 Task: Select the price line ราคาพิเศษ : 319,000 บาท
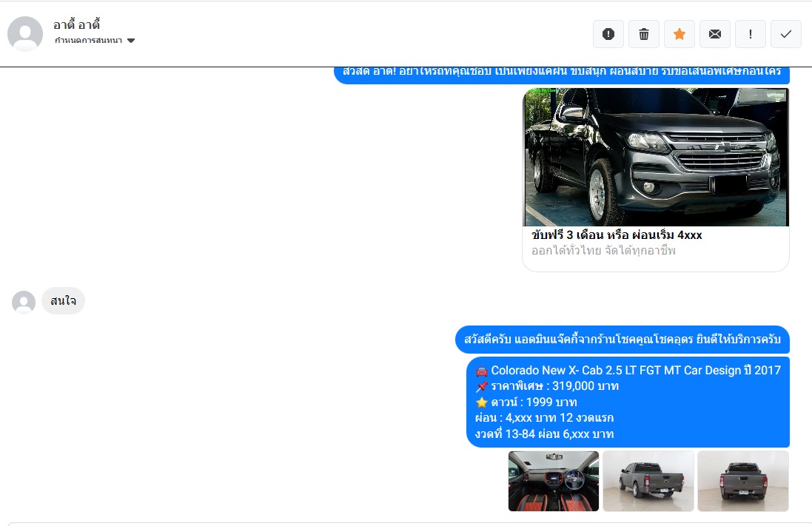547,386
